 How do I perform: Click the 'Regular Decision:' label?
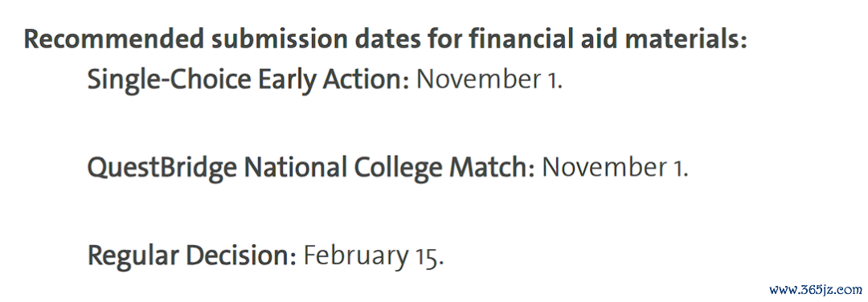tap(191, 256)
